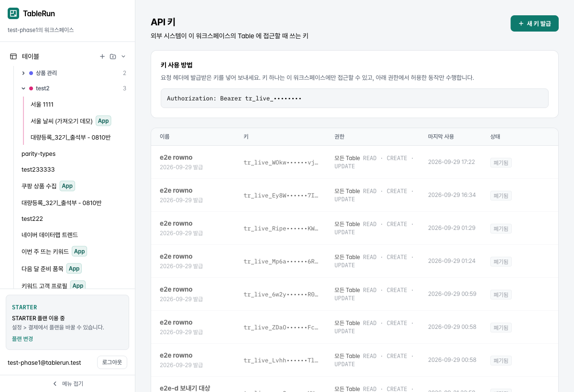Open the test233333 table
Image resolution: width=574 pixels, height=392 pixels.
click(x=38, y=170)
